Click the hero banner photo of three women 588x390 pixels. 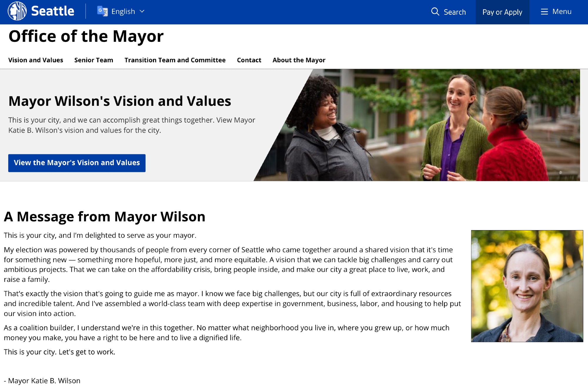(x=426, y=125)
